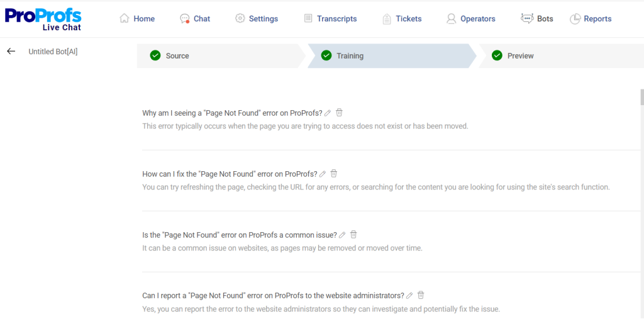
Task: Delete the 'How can I fix' question
Action: coord(335,174)
